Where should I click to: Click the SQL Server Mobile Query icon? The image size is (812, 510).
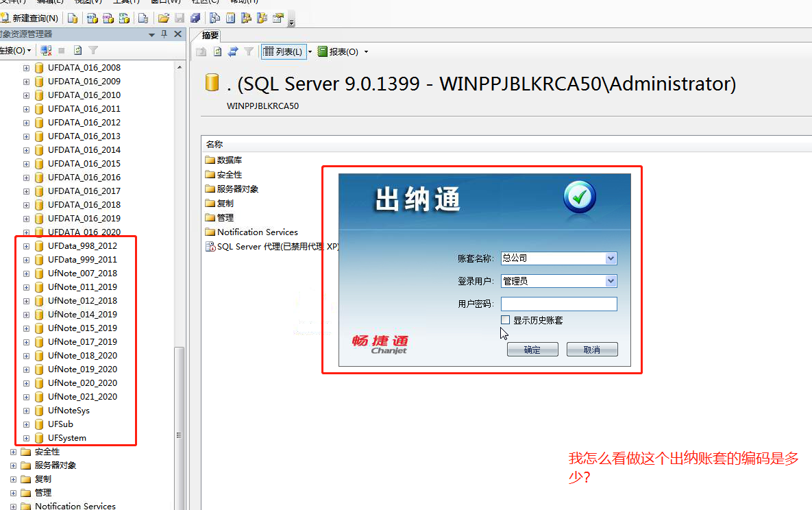point(143,18)
